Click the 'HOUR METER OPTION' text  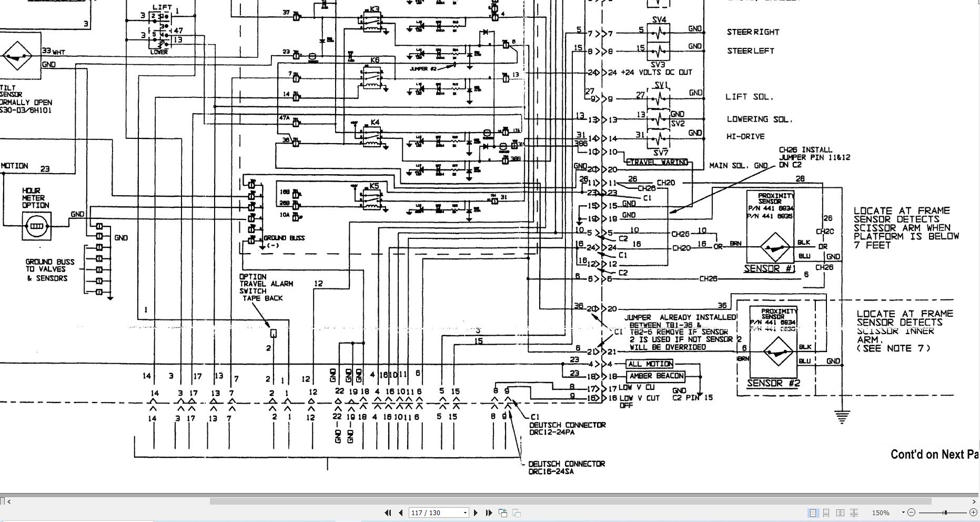point(36,198)
